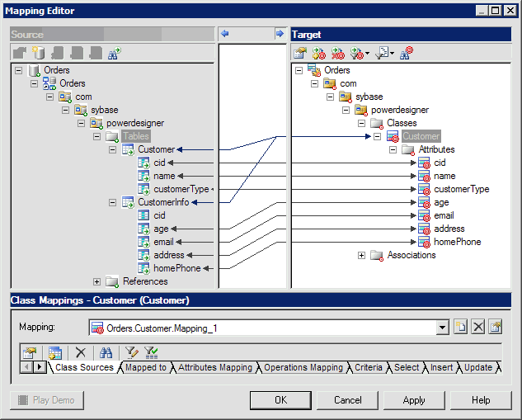Select the address column in Source tree

pos(169,255)
